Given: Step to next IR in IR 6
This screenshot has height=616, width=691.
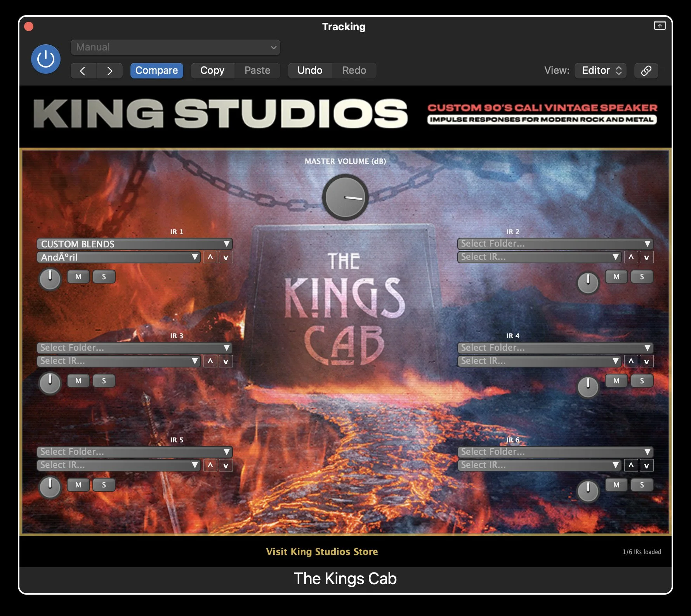Looking at the screenshot, I should 646,465.
